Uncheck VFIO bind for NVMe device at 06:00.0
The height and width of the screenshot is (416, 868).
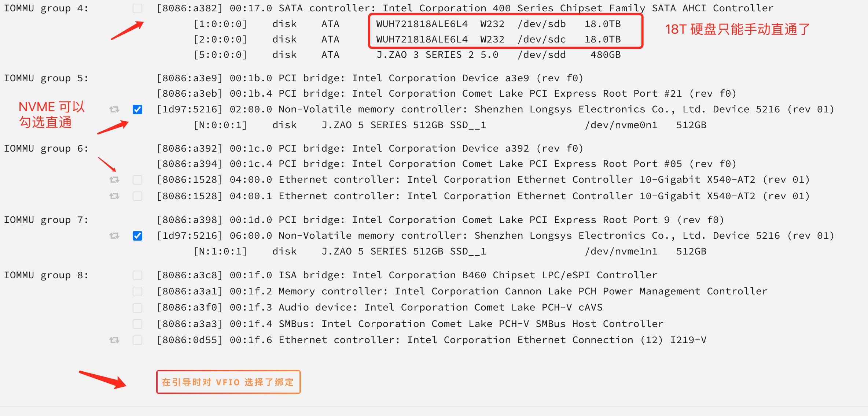coord(137,235)
